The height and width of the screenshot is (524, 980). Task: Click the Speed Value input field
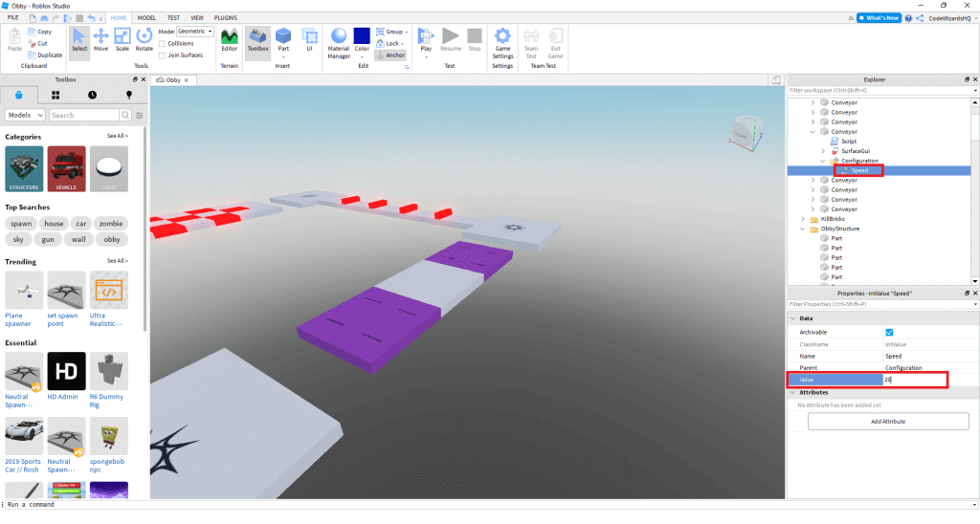tap(914, 380)
